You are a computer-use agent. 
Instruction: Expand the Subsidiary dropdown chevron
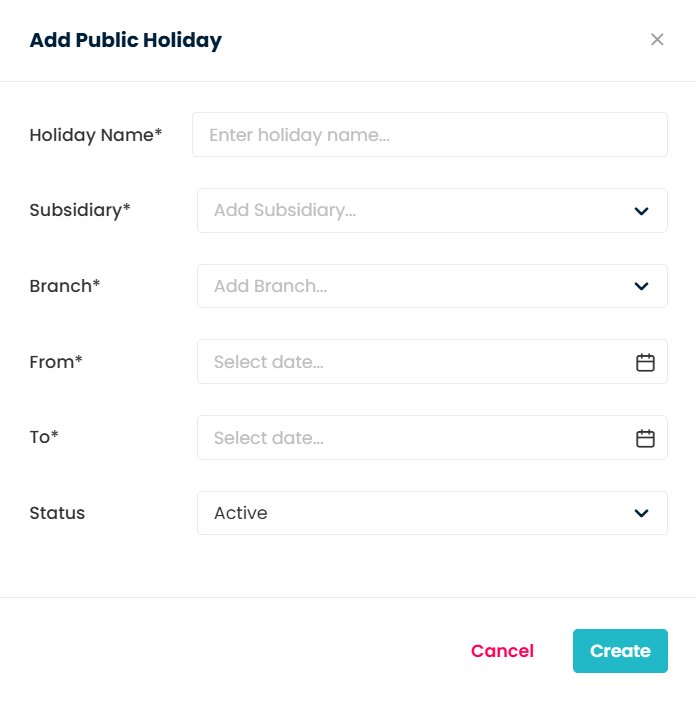(641, 211)
